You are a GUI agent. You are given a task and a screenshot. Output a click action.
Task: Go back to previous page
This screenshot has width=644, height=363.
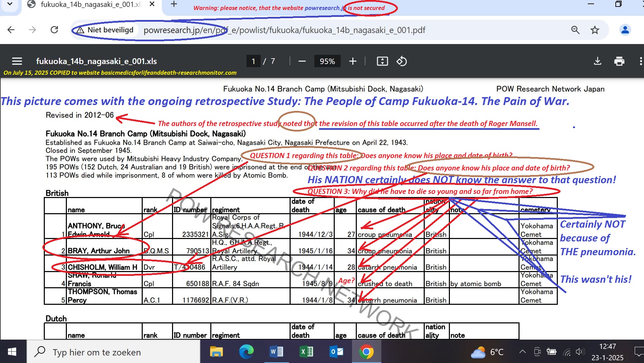(x=11, y=30)
